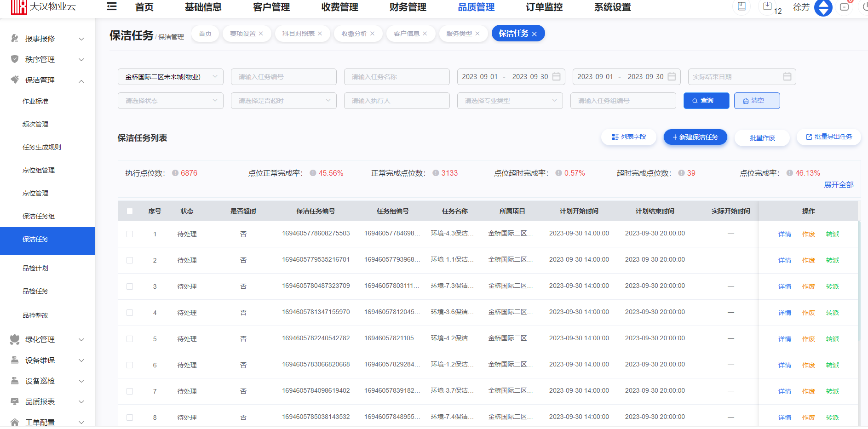The width and height of the screenshot is (868, 429).
Task: Click the 展开全部 link
Action: pos(839,185)
